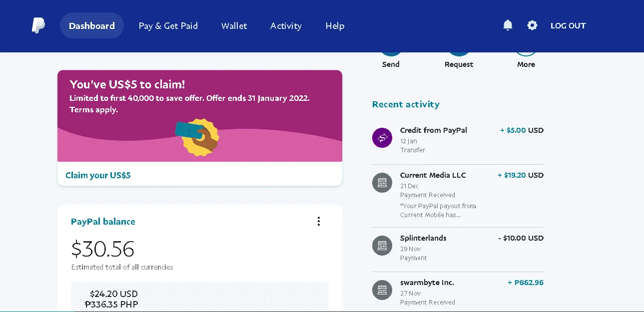Click the Claim your US$5 link
The height and width of the screenshot is (312, 644).
(x=98, y=175)
